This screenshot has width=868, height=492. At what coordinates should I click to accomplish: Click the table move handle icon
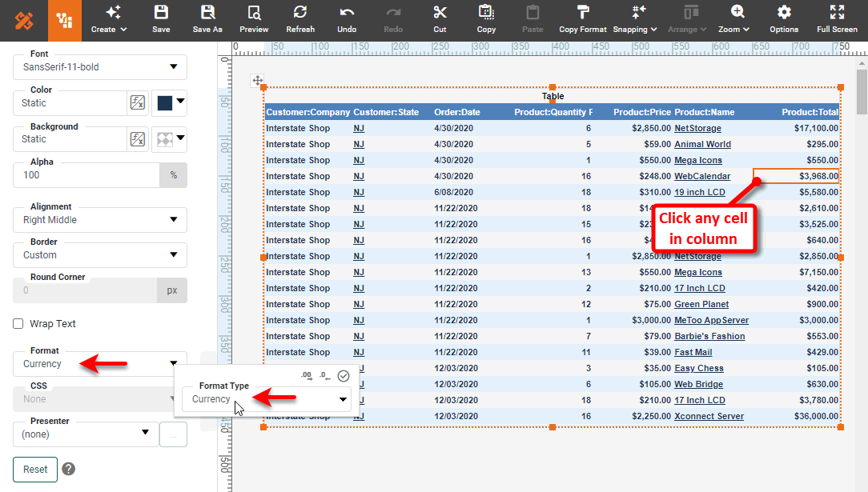257,80
